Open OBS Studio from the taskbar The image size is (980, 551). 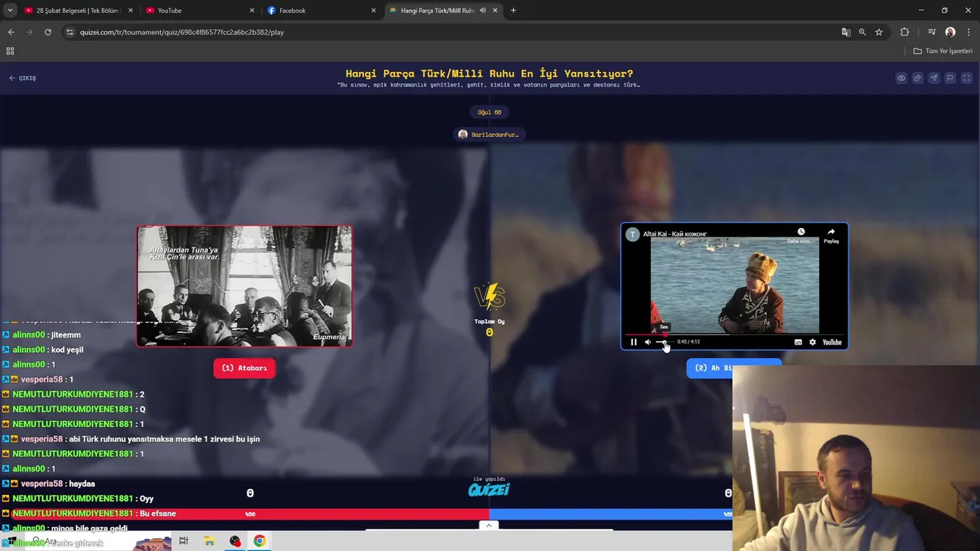coord(235,541)
